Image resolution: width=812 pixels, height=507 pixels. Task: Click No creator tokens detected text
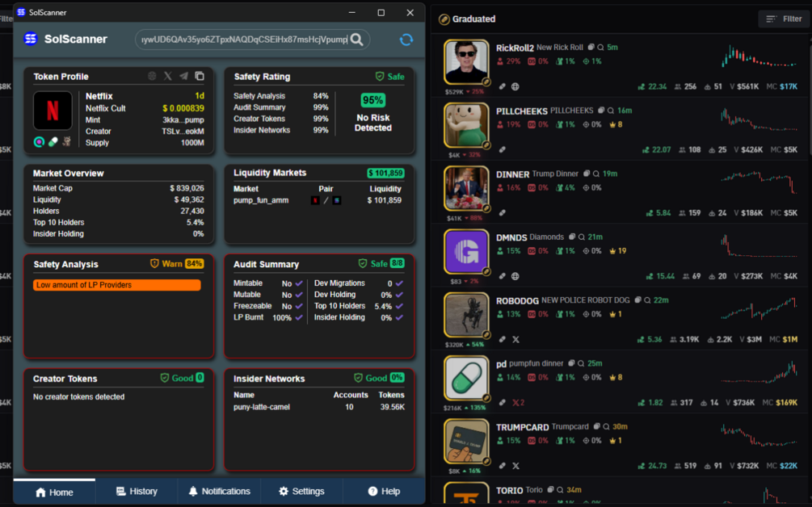tap(78, 396)
